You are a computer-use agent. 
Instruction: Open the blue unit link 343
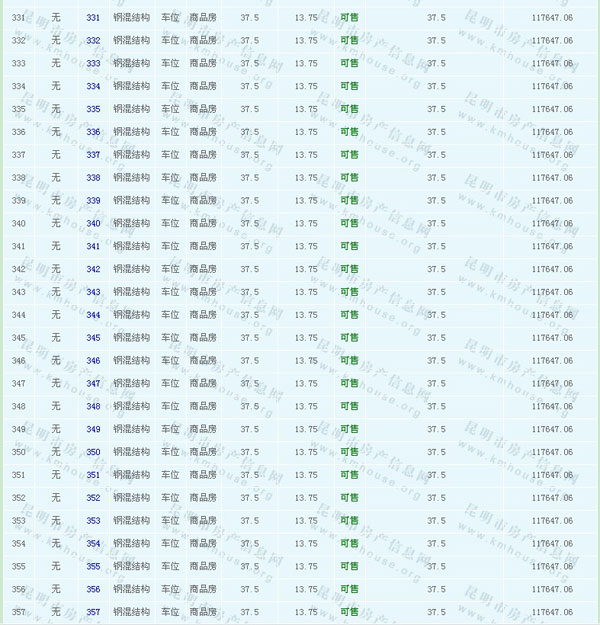pos(93,292)
